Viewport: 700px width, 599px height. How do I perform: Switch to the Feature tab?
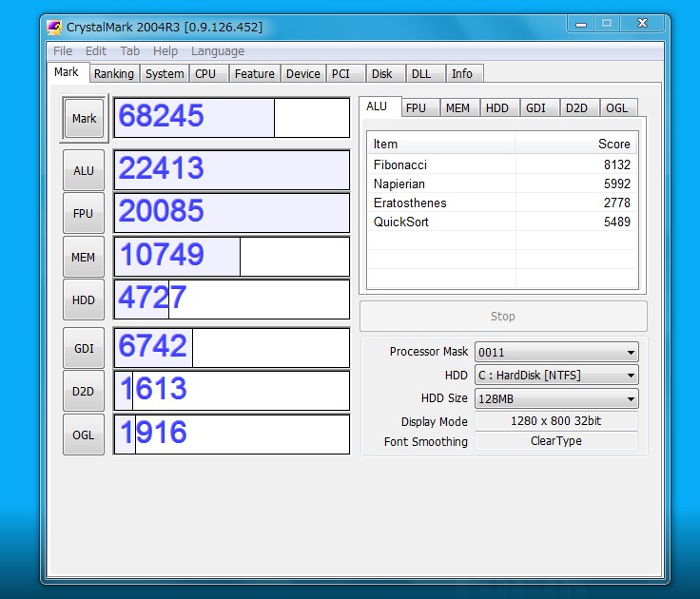pos(255,73)
